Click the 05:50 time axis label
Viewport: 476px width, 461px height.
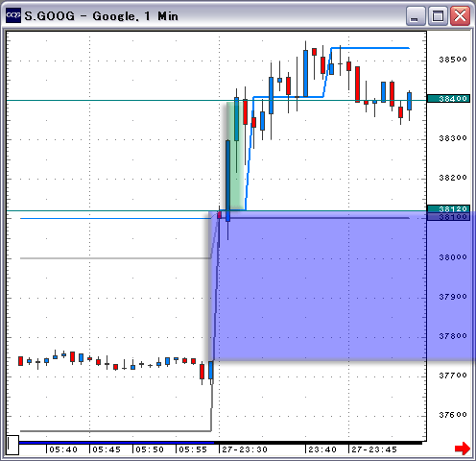tap(150, 449)
